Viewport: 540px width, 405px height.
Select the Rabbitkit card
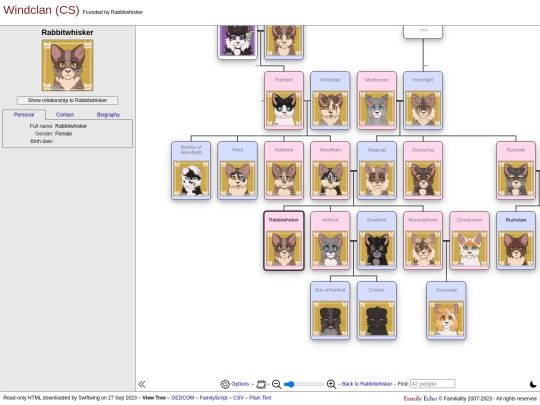pos(284,170)
